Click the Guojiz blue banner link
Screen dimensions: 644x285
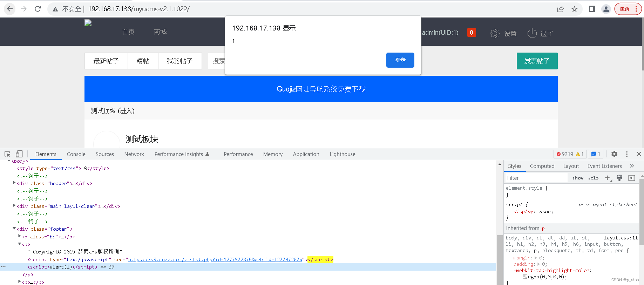[x=321, y=89]
